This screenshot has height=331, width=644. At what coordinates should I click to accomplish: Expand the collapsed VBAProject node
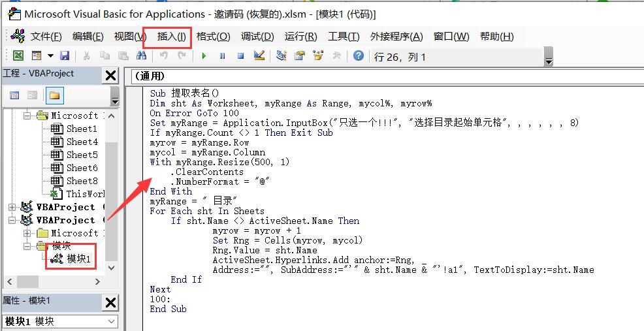point(12,207)
